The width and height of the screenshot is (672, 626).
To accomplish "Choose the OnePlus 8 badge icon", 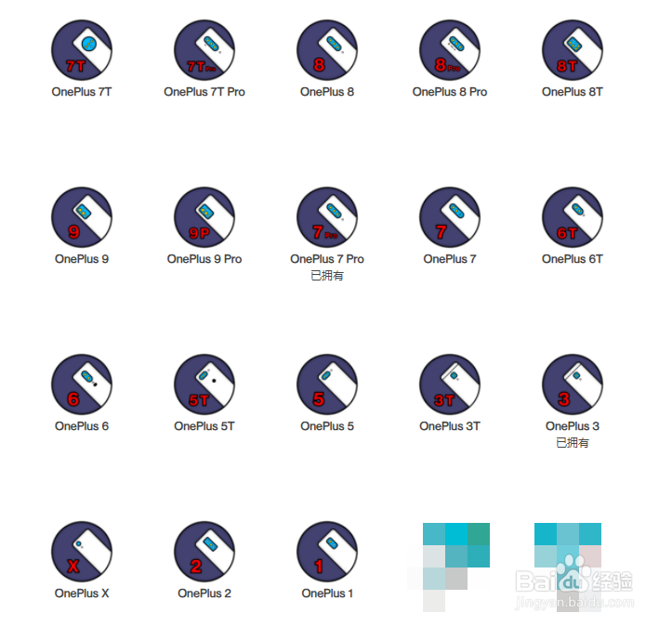I will [327, 50].
